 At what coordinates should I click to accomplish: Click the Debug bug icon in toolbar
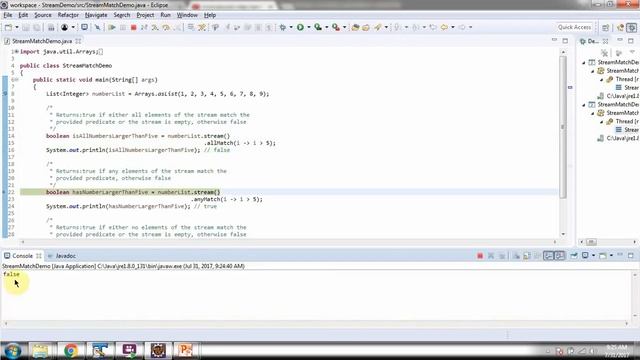[282, 27]
